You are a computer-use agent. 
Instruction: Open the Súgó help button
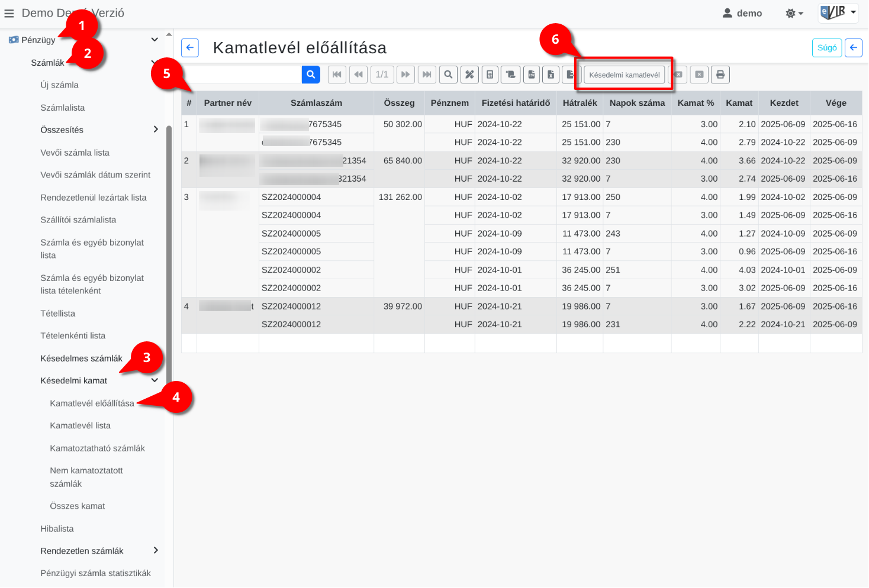point(827,48)
